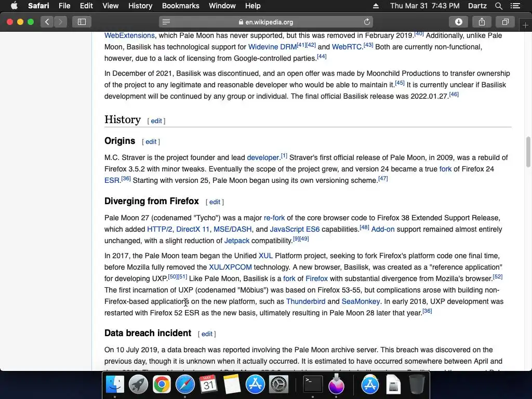This screenshot has height=399, width=532.
Task: Go forward with Safari's forward arrow
Action: coord(60,22)
